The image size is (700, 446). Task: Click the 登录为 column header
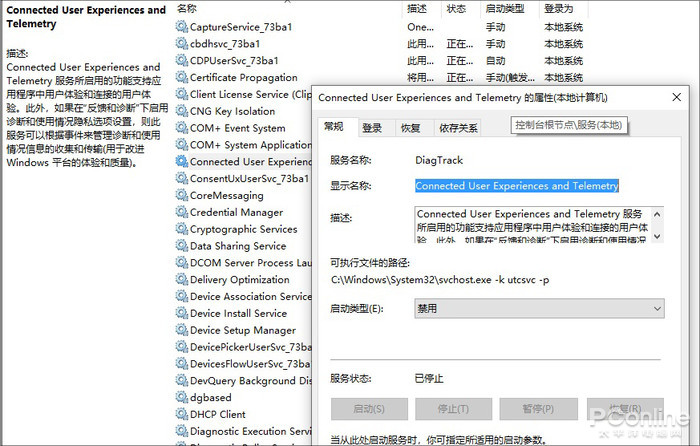pyautogui.click(x=558, y=8)
